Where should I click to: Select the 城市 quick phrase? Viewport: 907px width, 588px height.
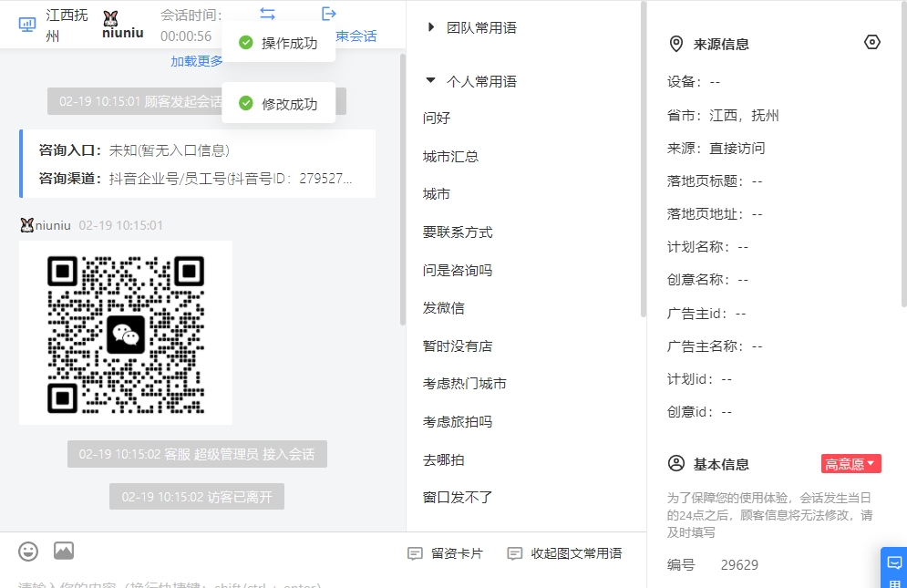coord(437,194)
